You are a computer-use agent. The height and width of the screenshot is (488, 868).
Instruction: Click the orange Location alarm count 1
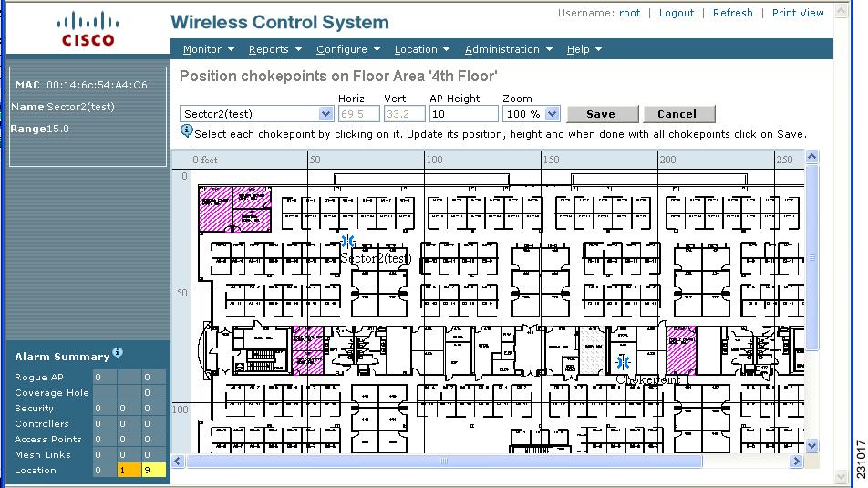click(x=129, y=471)
